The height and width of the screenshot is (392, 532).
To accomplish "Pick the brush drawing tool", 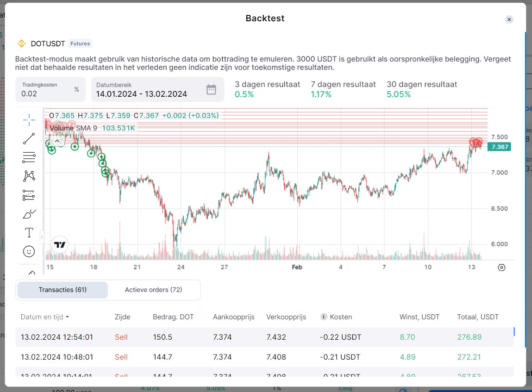I will tap(29, 214).
